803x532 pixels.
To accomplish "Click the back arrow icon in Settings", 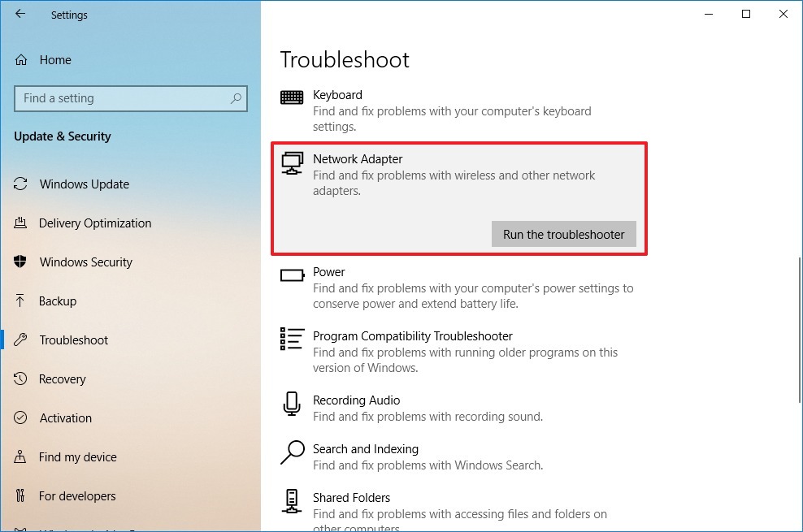I will coord(20,15).
